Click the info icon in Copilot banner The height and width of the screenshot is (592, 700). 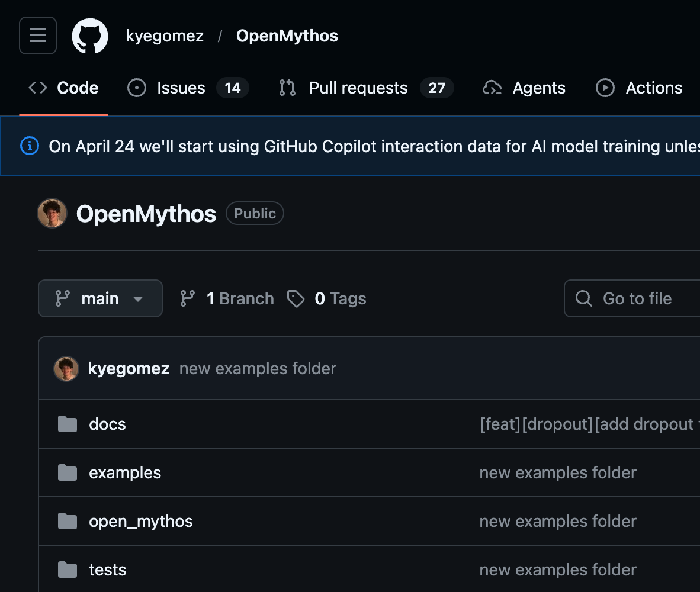tap(30, 146)
